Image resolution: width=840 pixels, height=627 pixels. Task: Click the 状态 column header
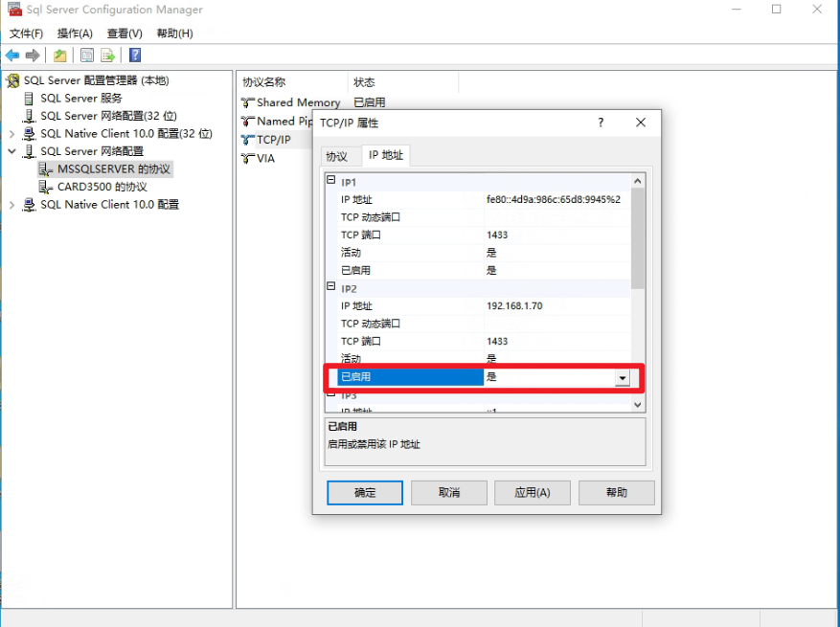point(403,82)
